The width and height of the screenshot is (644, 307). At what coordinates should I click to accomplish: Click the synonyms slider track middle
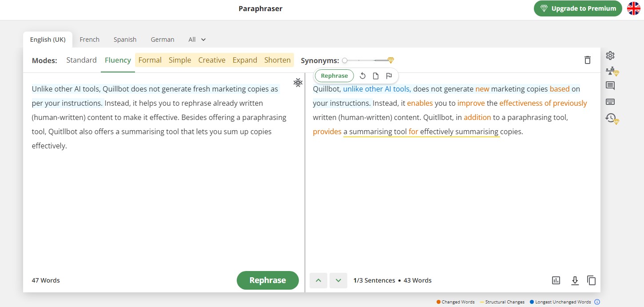367,60
